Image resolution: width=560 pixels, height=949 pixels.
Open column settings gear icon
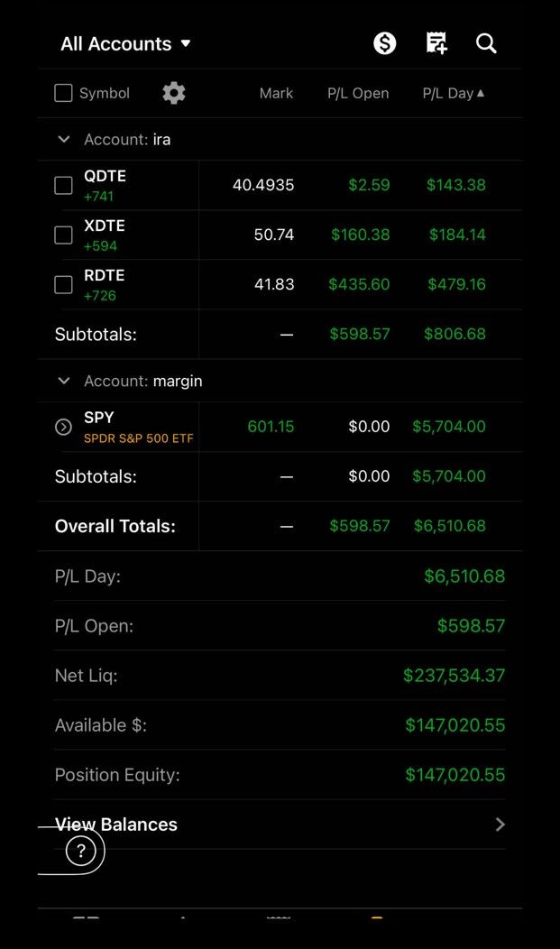click(x=173, y=93)
